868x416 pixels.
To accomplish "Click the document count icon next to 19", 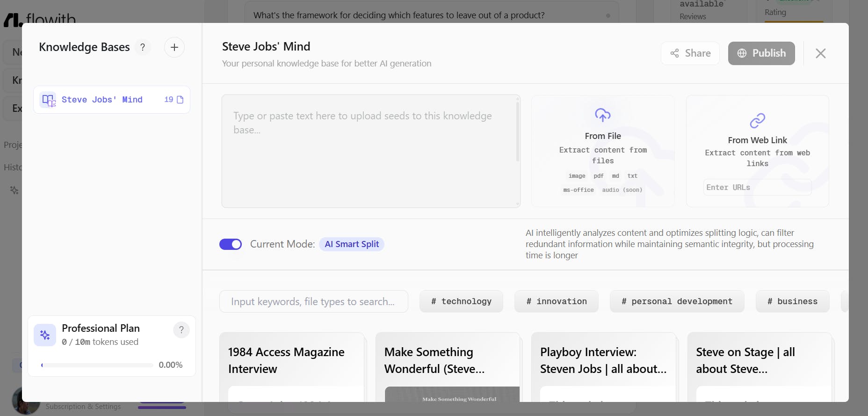I will tap(180, 100).
